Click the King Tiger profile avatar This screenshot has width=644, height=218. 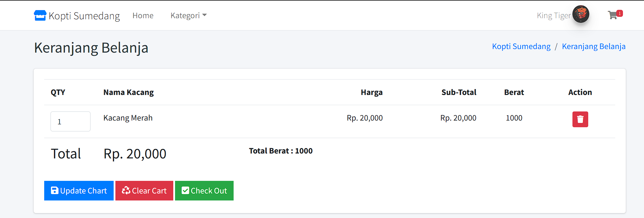[581, 14]
